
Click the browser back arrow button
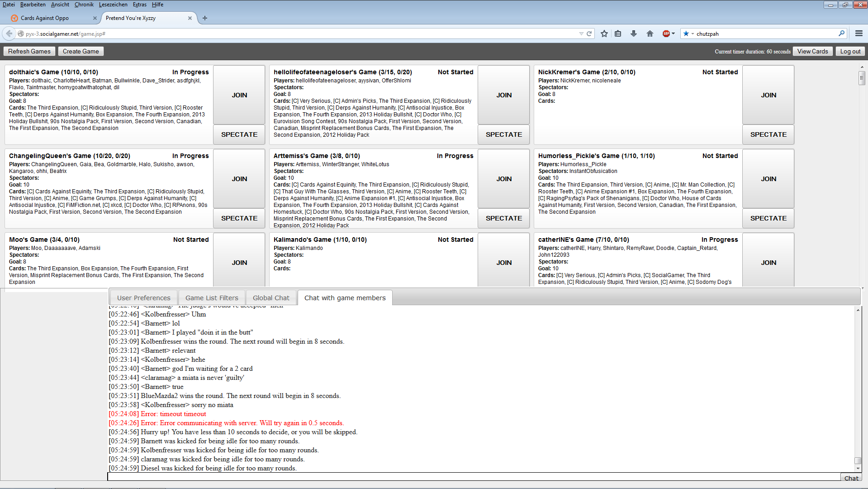[x=9, y=34]
